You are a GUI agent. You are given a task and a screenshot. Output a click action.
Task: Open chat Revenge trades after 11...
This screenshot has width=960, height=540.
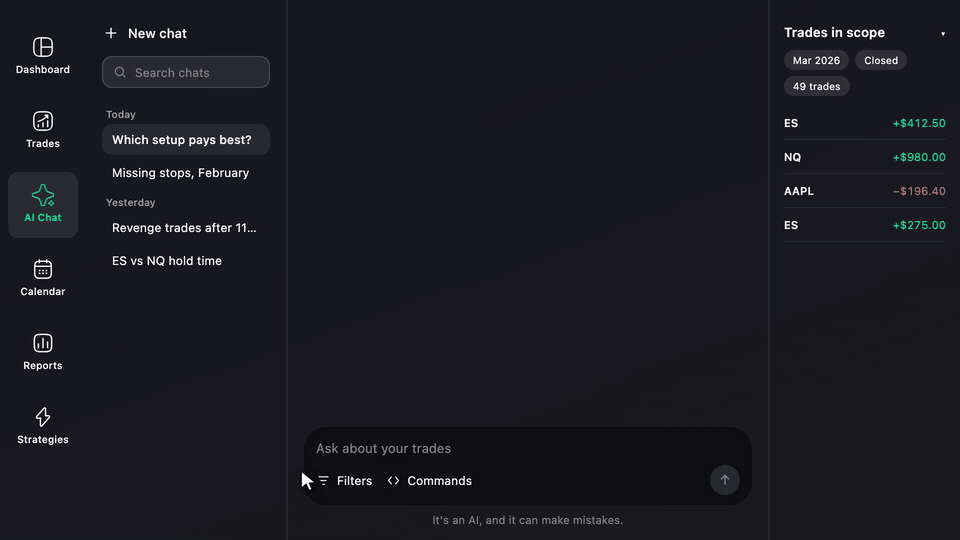tap(186, 228)
